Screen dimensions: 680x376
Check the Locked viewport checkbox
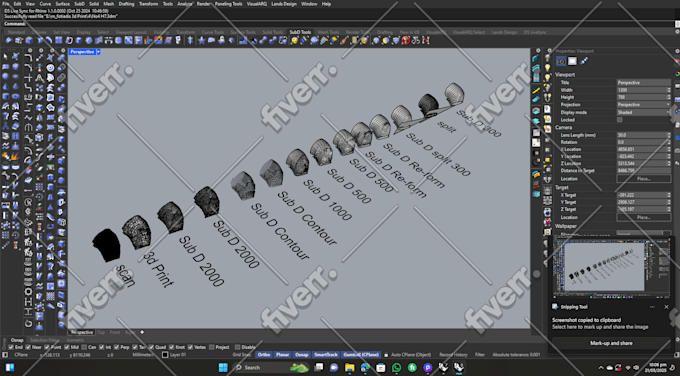(620, 120)
